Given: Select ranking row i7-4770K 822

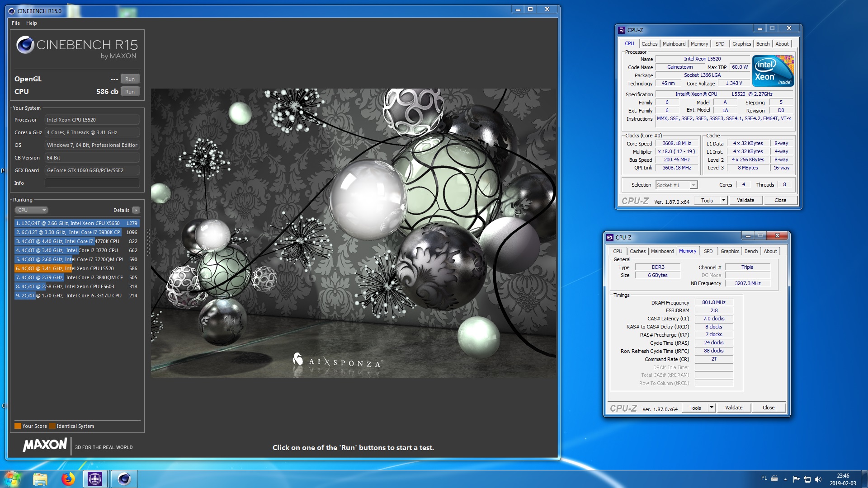Looking at the screenshot, I should click(77, 241).
